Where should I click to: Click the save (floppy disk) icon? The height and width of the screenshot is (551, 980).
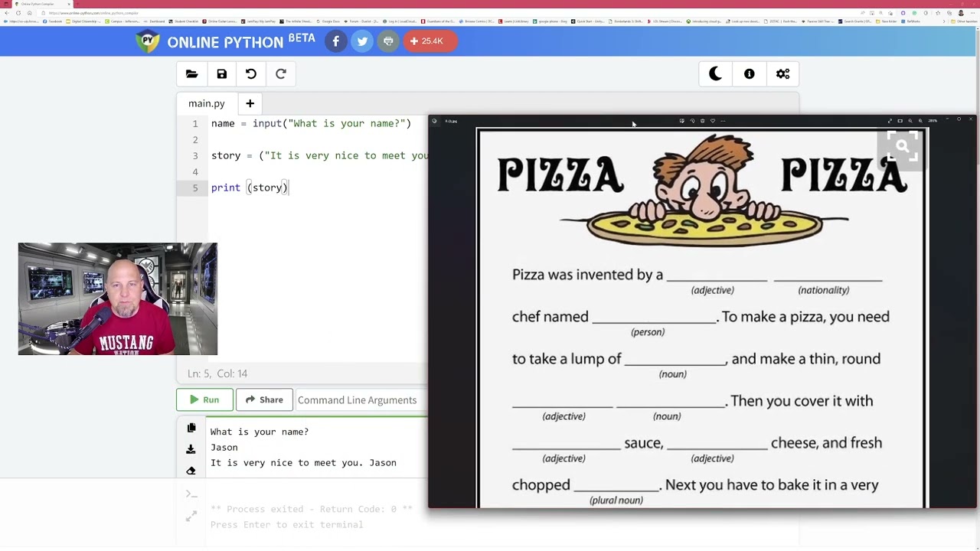pos(221,74)
